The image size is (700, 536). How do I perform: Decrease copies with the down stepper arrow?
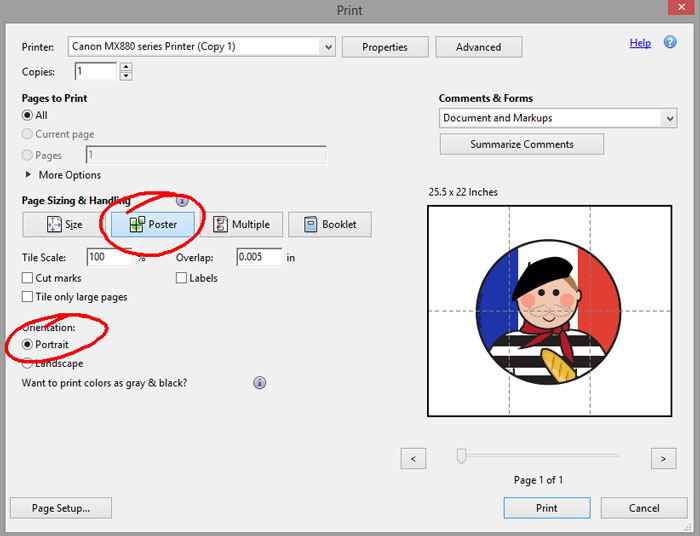126,76
